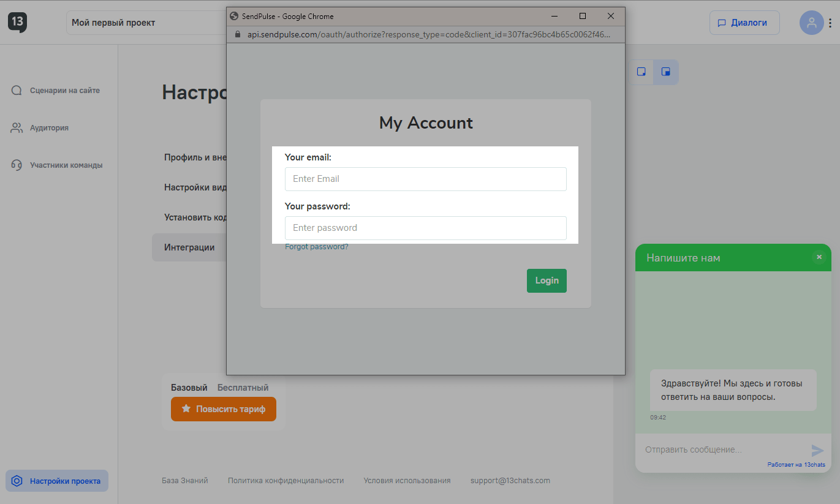The image size is (840, 504).
Task: Select the 'Установить код' settings tab
Action: (x=195, y=217)
